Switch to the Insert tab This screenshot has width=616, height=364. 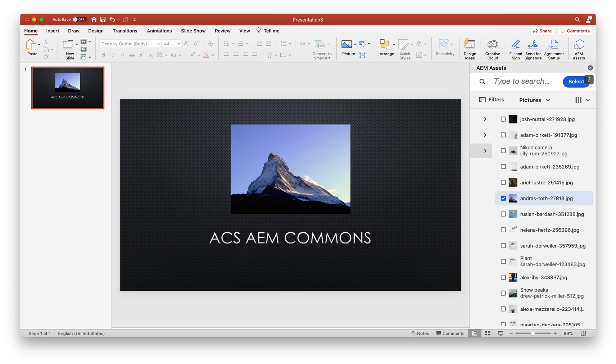click(x=53, y=31)
